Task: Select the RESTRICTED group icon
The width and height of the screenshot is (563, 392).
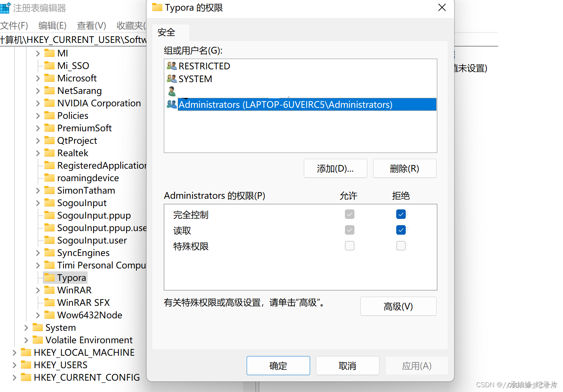Action: point(172,66)
